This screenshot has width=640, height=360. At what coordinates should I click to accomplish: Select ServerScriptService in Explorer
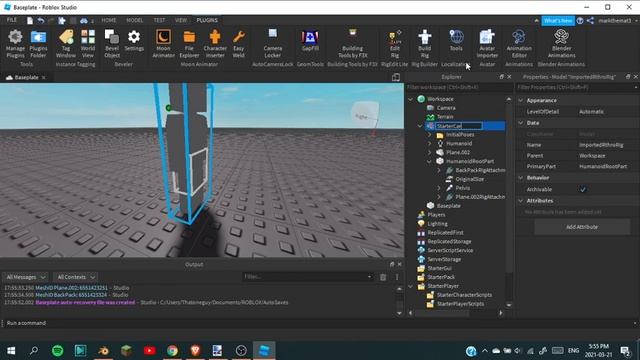[x=450, y=250]
